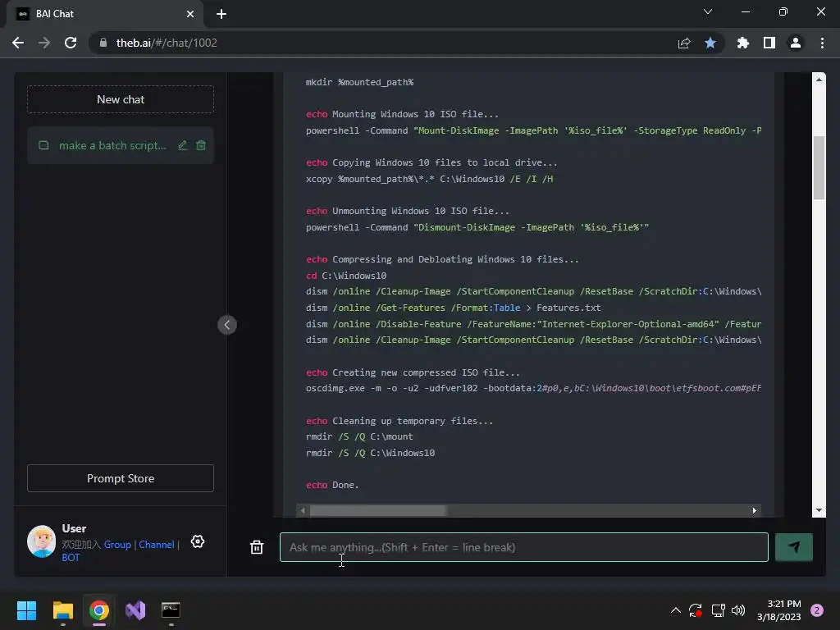Viewport: 840px width, 630px height.
Task: Click the 'xcopy %mounted_path%' code line
Action: coord(429,179)
